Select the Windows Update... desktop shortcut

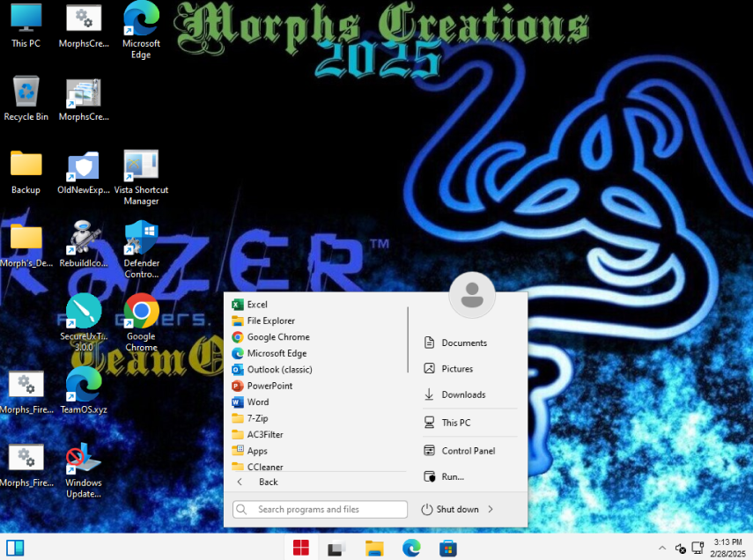(x=84, y=471)
